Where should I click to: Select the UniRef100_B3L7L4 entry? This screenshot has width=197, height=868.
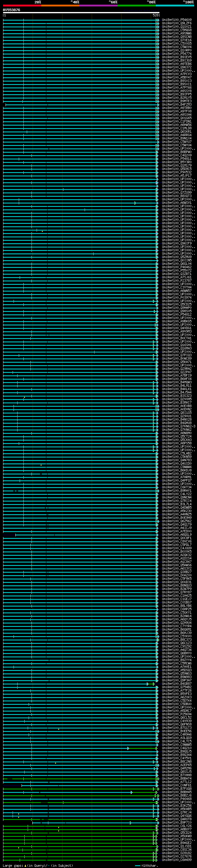[x=177, y=504]
